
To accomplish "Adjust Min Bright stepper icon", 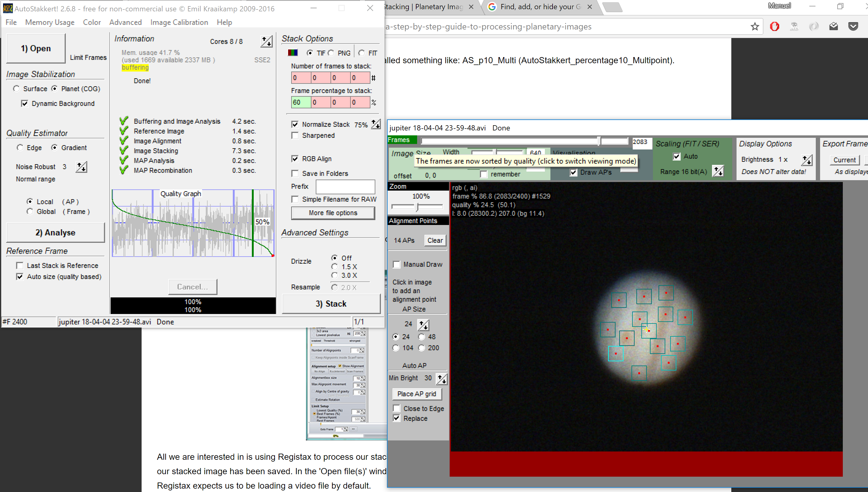I will (x=442, y=379).
